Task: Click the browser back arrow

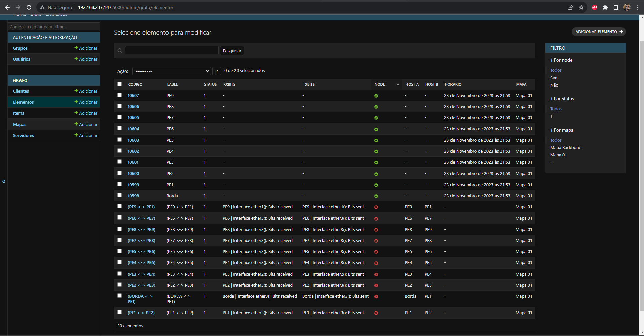Action: (7, 7)
